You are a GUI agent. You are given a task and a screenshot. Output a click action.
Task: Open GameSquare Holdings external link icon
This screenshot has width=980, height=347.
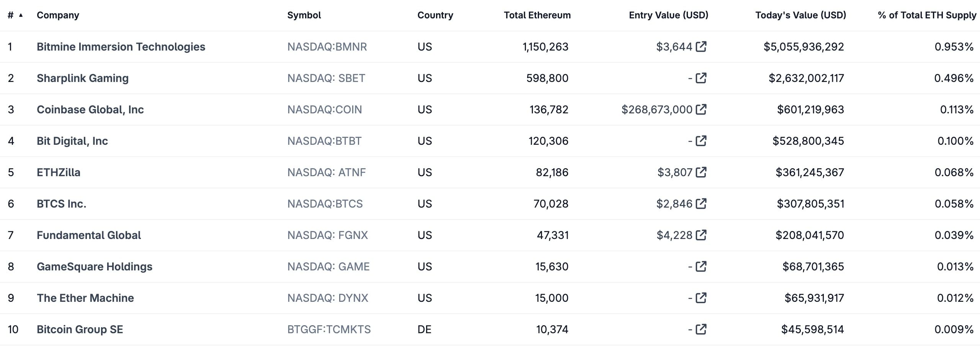pos(701,267)
